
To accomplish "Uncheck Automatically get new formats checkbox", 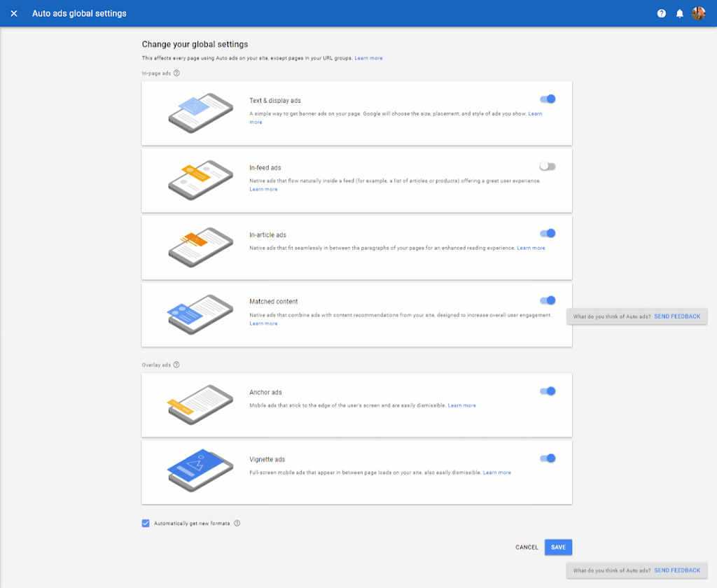I will pyautogui.click(x=146, y=523).
